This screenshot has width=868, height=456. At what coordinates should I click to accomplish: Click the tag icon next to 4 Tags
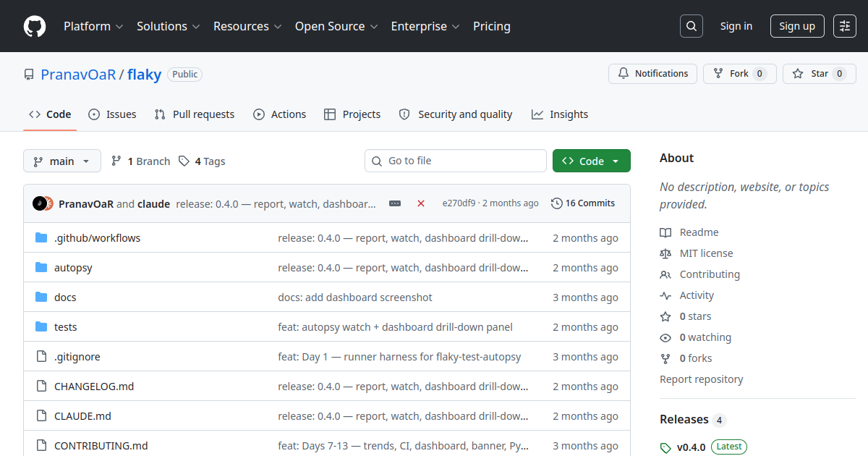click(184, 161)
